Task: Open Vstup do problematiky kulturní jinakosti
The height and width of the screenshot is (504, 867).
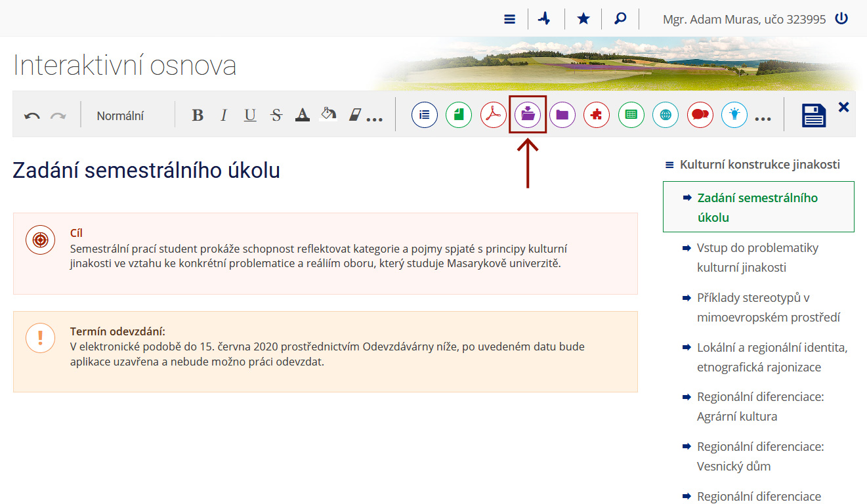Action: click(x=758, y=257)
